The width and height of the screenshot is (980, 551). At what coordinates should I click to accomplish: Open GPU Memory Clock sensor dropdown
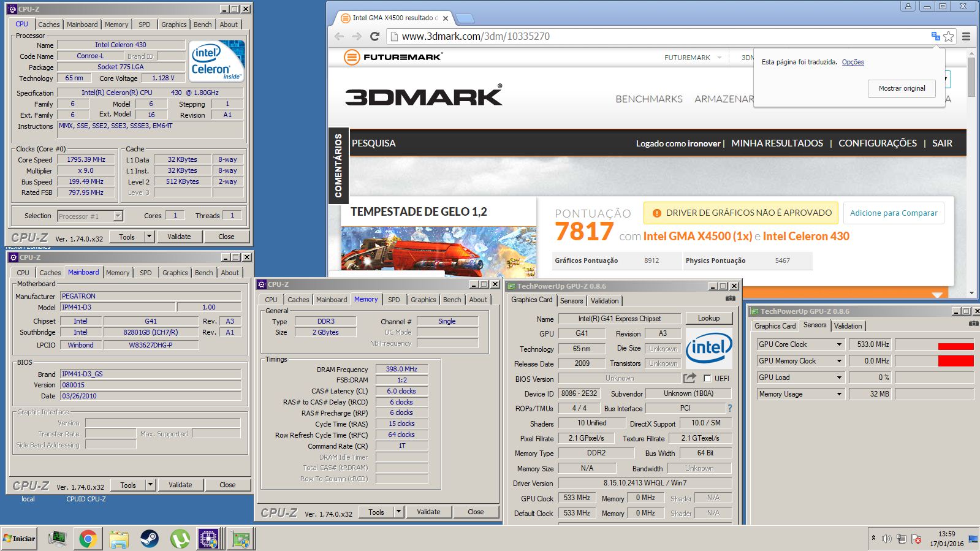(x=839, y=361)
